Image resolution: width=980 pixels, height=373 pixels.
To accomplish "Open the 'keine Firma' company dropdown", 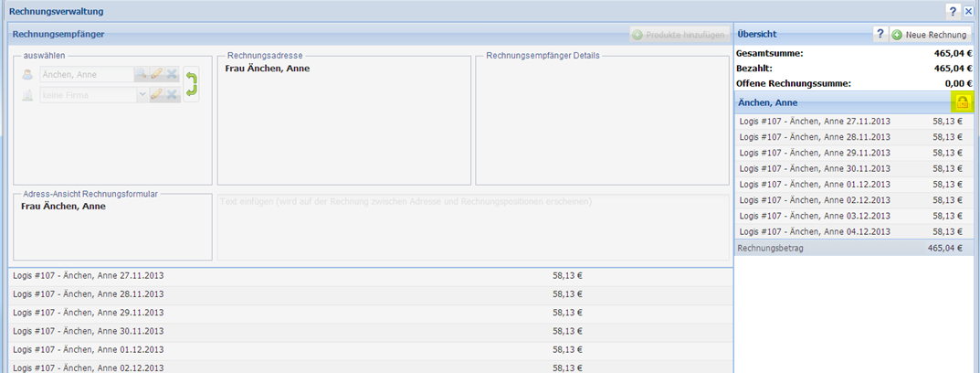I will (142, 94).
